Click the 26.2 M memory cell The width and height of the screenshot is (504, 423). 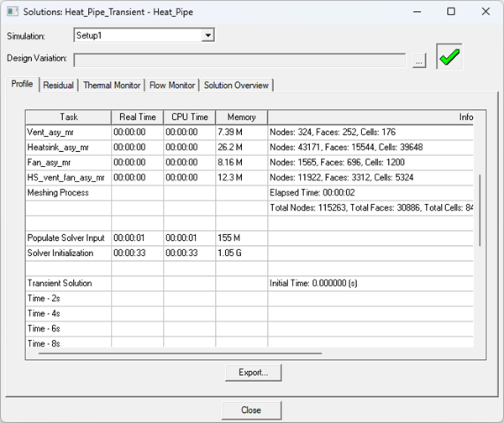click(x=241, y=148)
